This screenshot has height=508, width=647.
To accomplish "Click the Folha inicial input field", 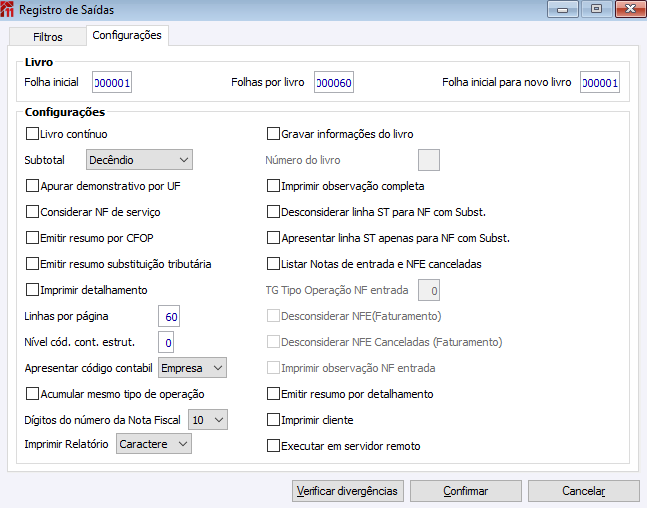I will click(112, 83).
